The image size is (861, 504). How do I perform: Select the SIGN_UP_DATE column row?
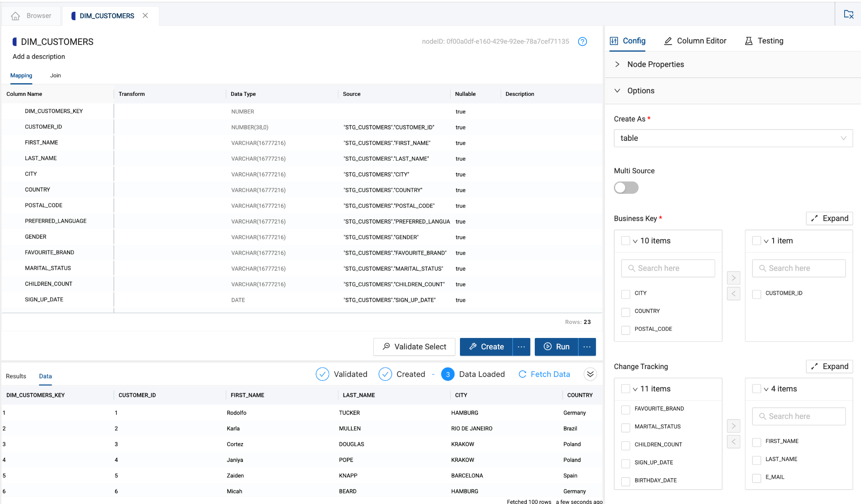tap(302, 300)
